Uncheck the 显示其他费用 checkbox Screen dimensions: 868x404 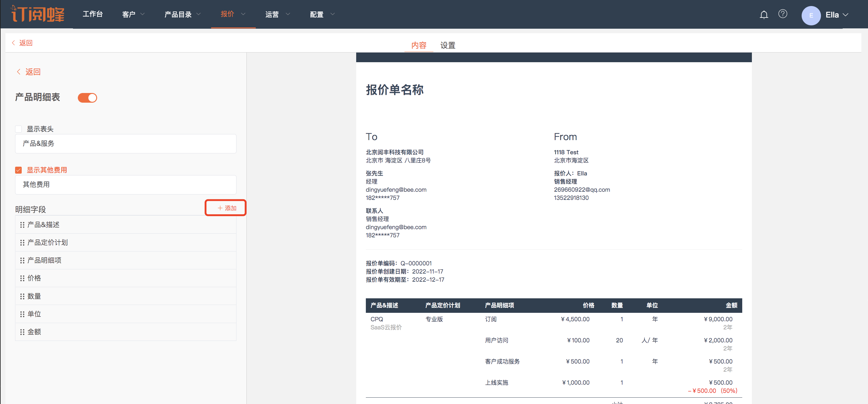pos(18,170)
